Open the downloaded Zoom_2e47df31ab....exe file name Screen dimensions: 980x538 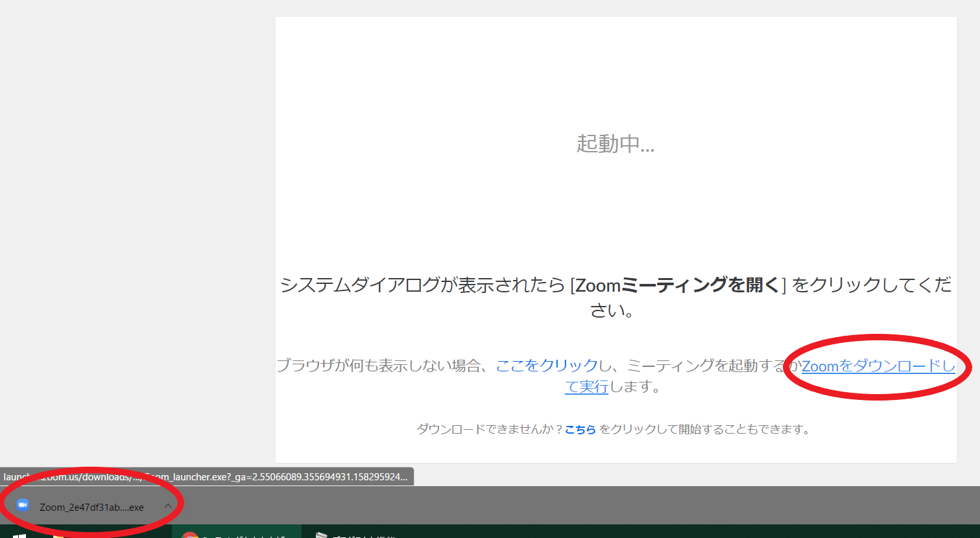click(x=91, y=507)
